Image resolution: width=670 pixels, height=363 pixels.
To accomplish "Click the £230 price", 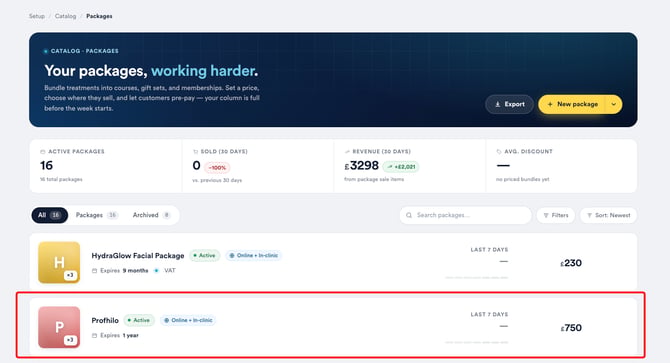I will click(x=571, y=263).
